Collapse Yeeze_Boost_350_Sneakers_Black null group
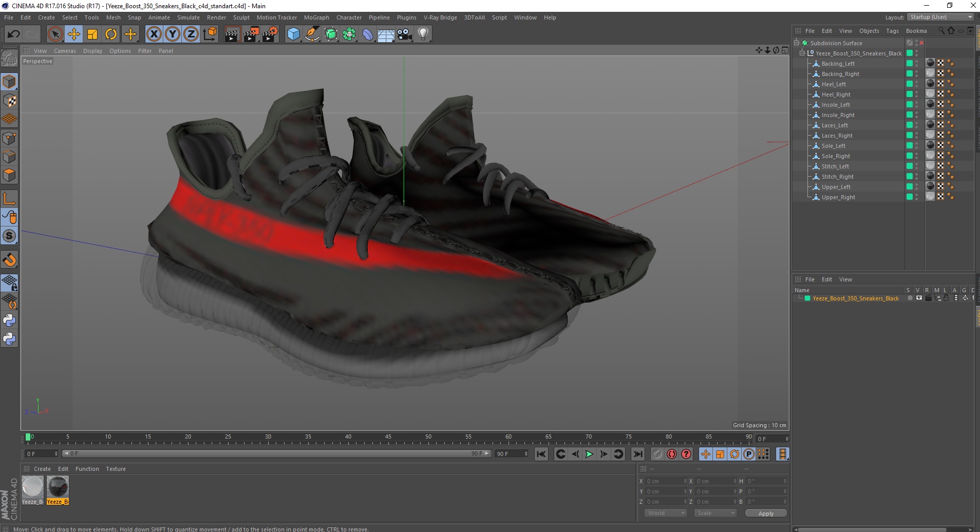This screenshot has height=532, width=980. 802,53
